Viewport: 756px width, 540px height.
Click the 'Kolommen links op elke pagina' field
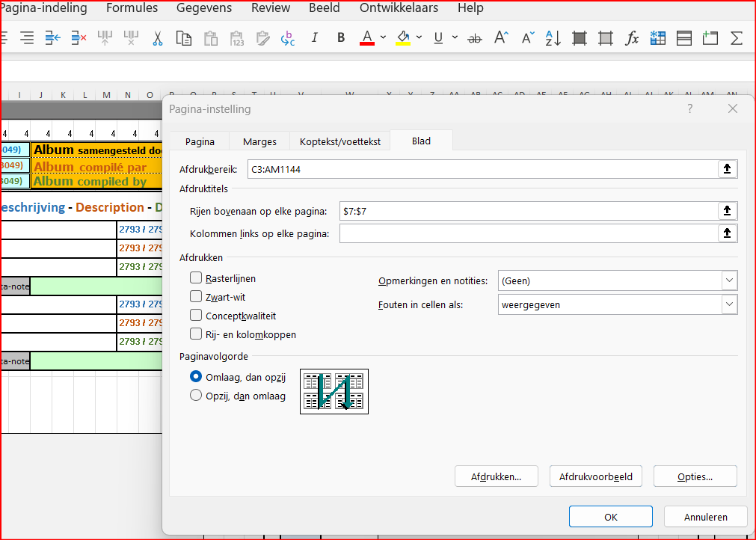529,234
